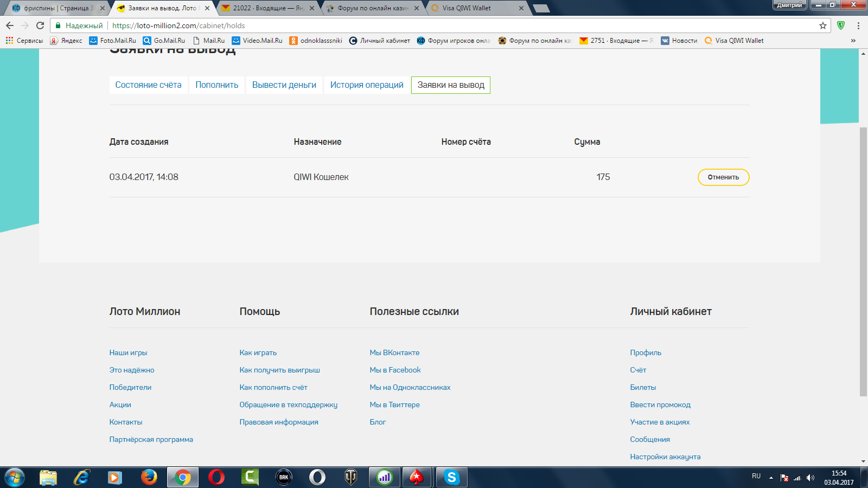Switch to the 21022 Входящие browser tab
This screenshot has height=488, width=868.
click(x=268, y=8)
